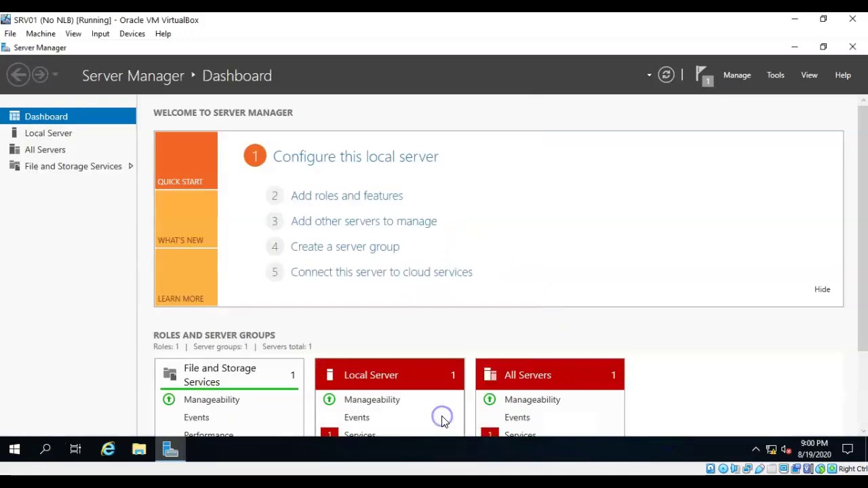868x488 pixels.
Task: Open taskbar clock and date
Action: (x=814, y=449)
